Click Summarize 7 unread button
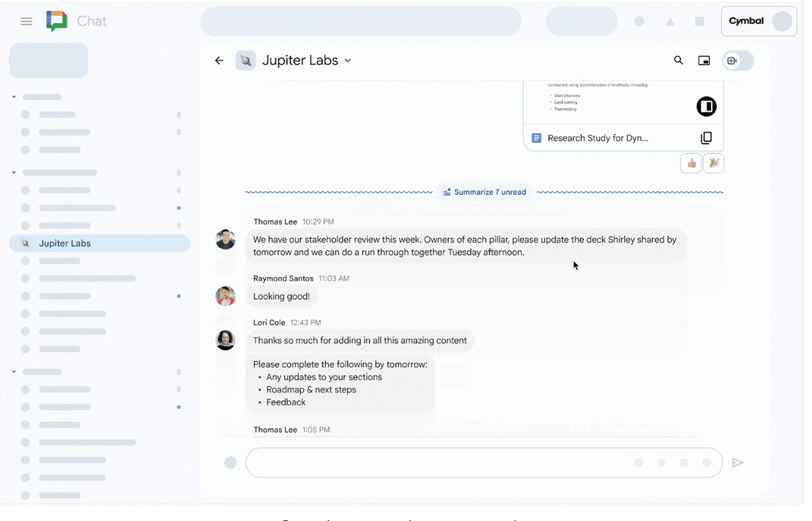Image resolution: width=812 pixels, height=521 pixels. pos(484,192)
